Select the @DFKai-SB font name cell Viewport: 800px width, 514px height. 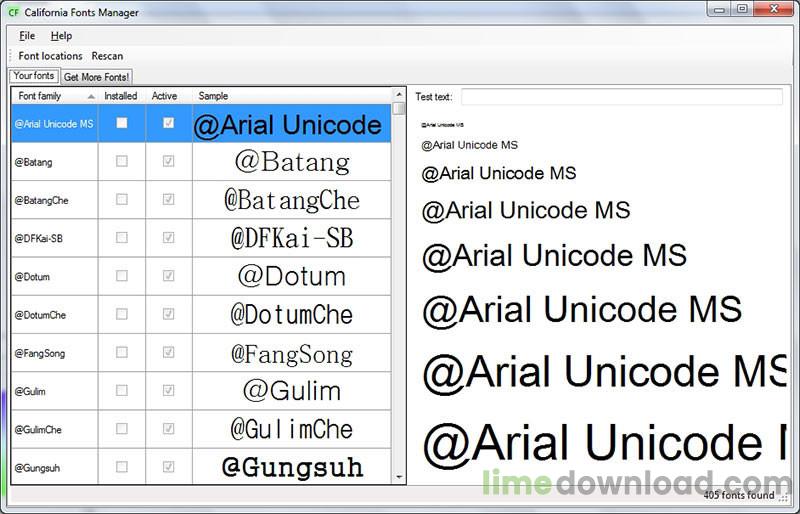point(55,238)
